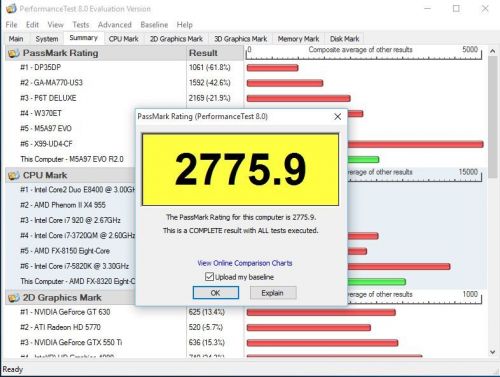Open the Tests menu
Viewport: 500px width, 377px height.
pos(81,25)
